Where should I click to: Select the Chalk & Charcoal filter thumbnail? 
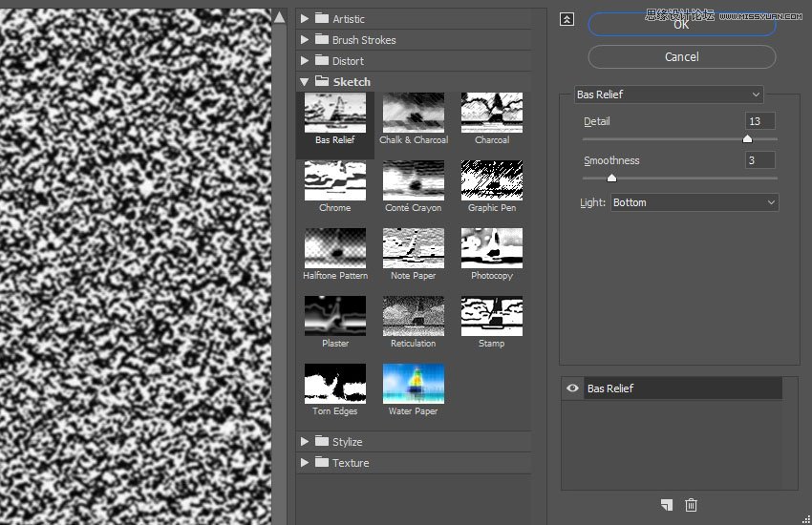413,113
